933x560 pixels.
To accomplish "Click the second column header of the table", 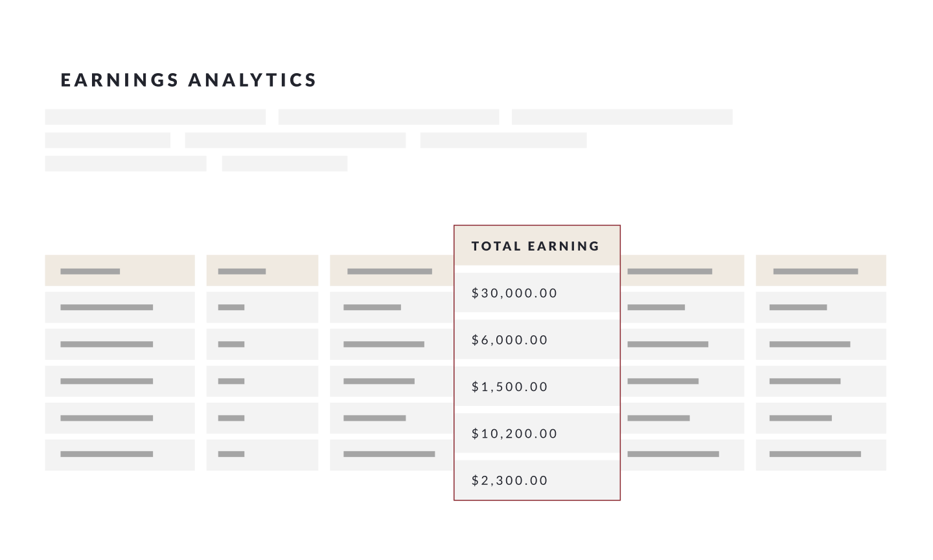I will [x=262, y=271].
